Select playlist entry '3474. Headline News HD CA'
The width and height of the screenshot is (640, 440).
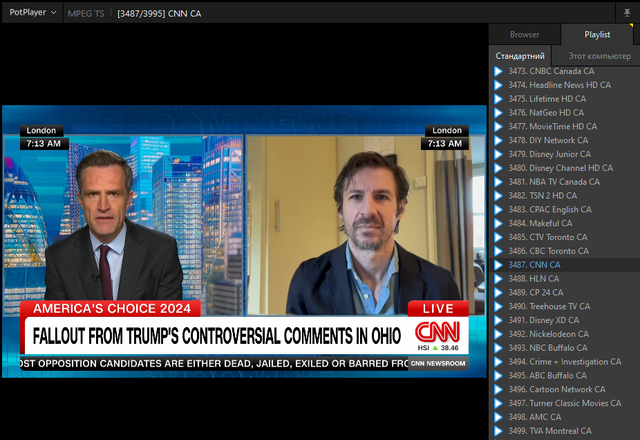pos(565,85)
